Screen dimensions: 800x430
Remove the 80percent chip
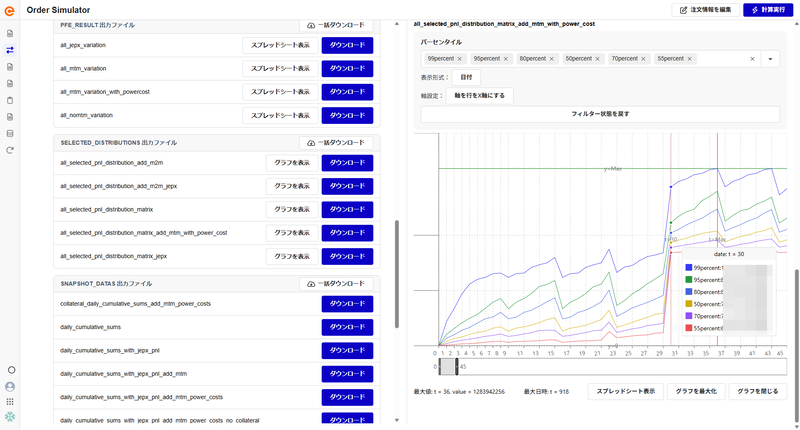click(552, 59)
